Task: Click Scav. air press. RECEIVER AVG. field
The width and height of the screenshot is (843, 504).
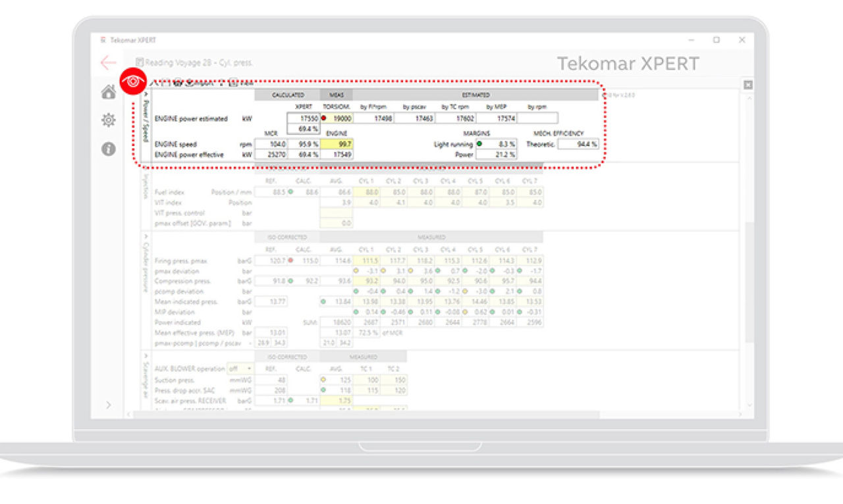Action: point(337,400)
